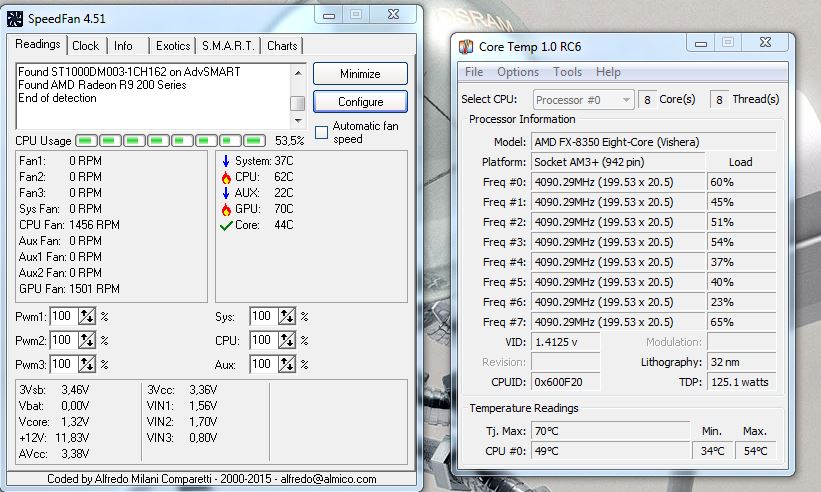The image size is (821, 492).
Task: Click the log scrollbar thumb in SpeedFan
Action: tap(297, 103)
